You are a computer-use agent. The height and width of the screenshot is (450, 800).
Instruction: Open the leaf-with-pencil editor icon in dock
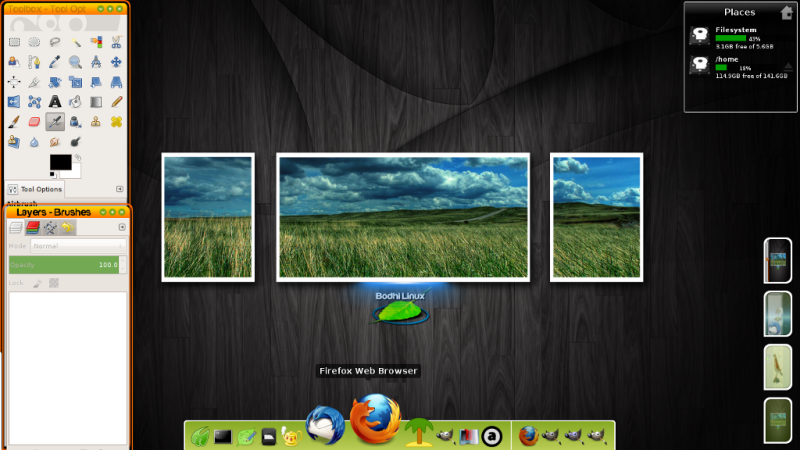246,437
